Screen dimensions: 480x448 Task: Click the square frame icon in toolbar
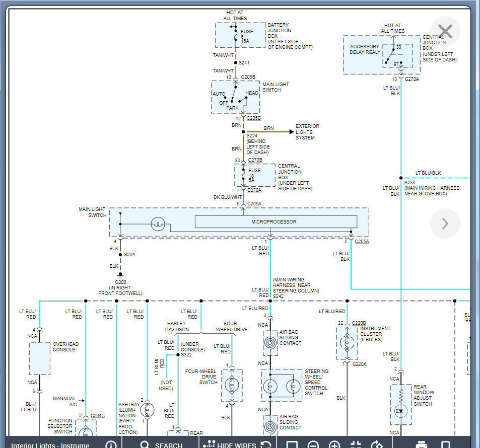292,444
